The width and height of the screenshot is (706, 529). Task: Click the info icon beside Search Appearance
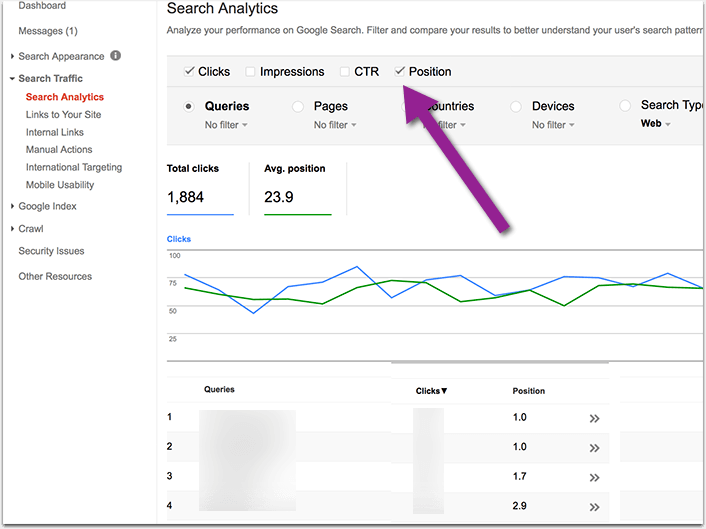point(116,56)
